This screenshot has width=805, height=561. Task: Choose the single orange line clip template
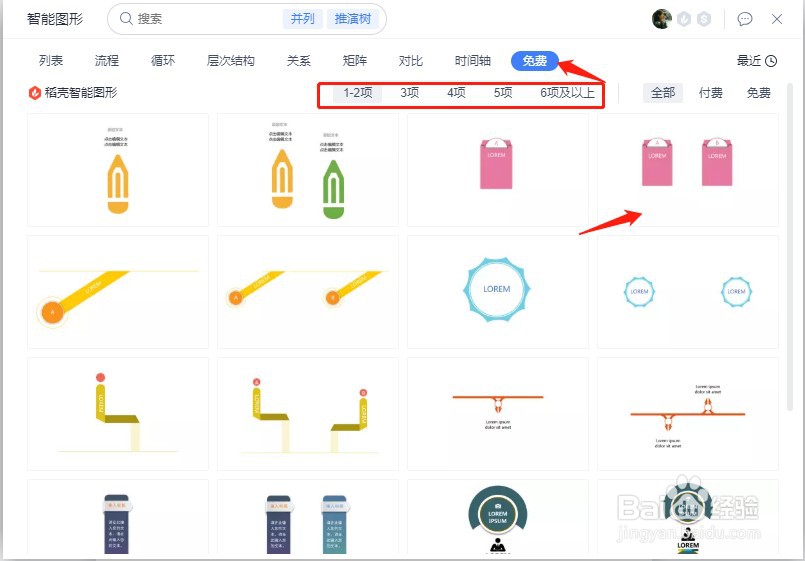pyautogui.click(x=497, y=414)
